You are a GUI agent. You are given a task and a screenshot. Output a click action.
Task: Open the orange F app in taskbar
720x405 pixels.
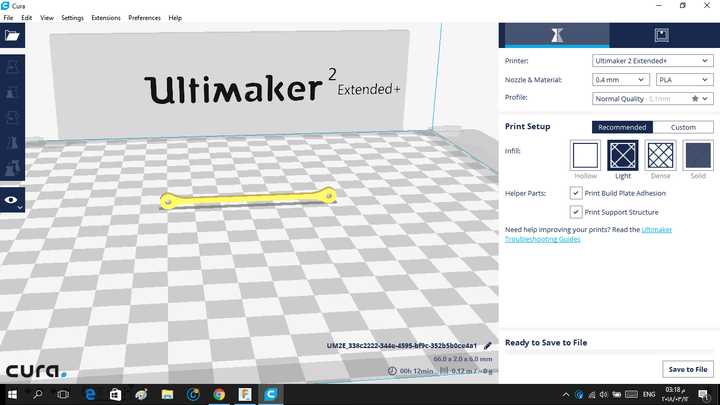(245, 394)
